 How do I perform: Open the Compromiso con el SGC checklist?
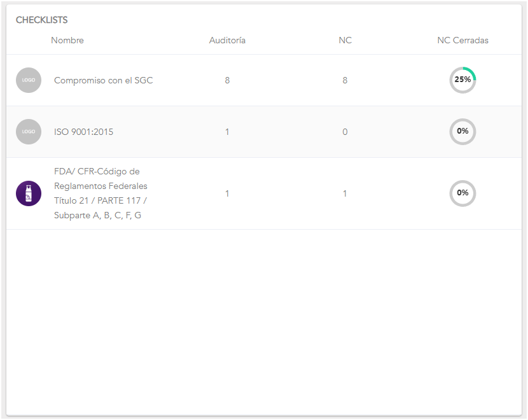(x=103, y=80)
